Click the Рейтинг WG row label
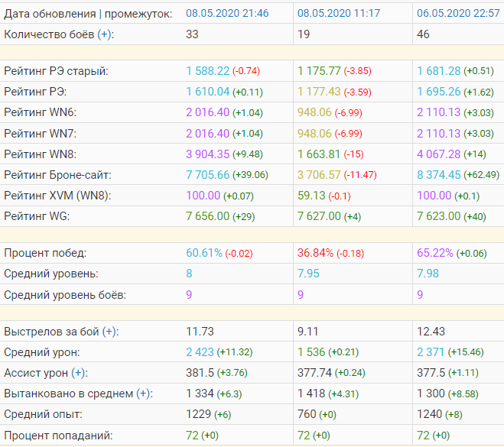The width and height of the screenshot is (504, 447). pyautogui.click(x=37, y=215)
